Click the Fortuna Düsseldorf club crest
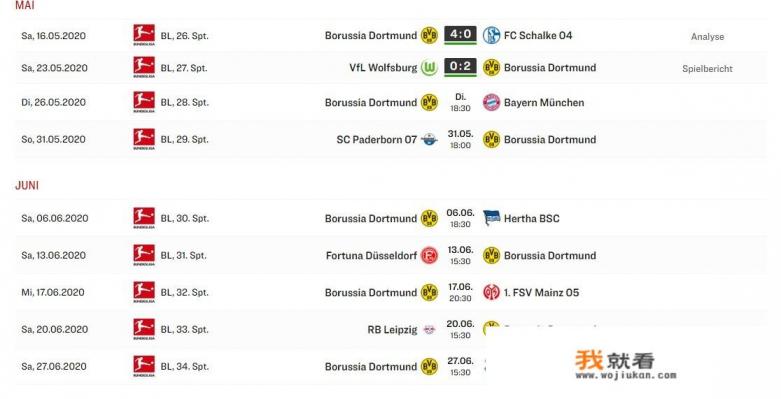Viewport: 781px width, 399px height. coord(429,256)
